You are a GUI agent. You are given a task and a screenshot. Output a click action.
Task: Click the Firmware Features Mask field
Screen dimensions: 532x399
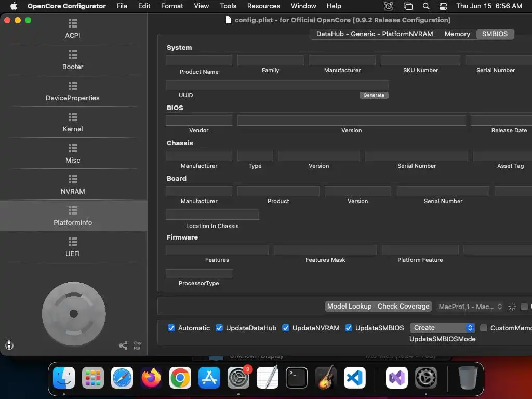(x=325, y=250)
